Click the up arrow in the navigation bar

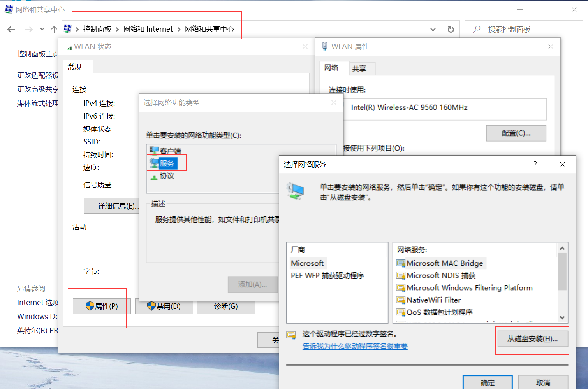54,29
